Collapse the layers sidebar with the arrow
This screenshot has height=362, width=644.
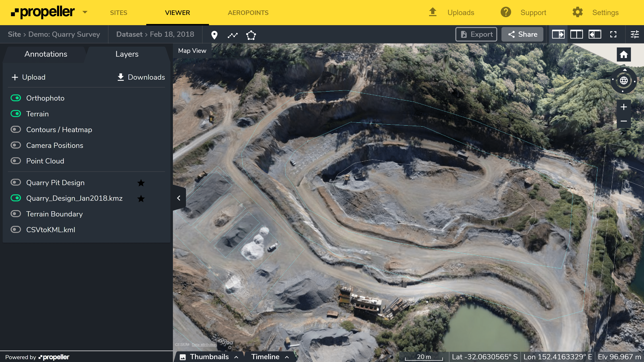coord(179,198)
